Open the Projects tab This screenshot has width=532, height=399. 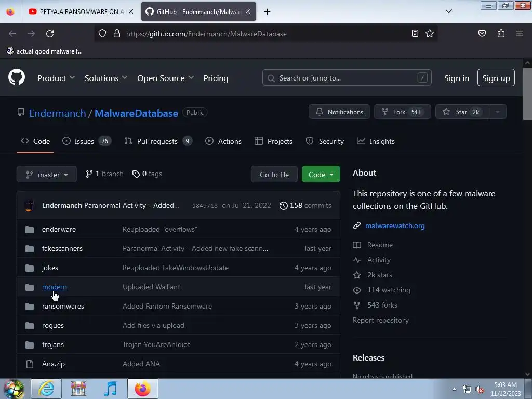click(273, 141)
